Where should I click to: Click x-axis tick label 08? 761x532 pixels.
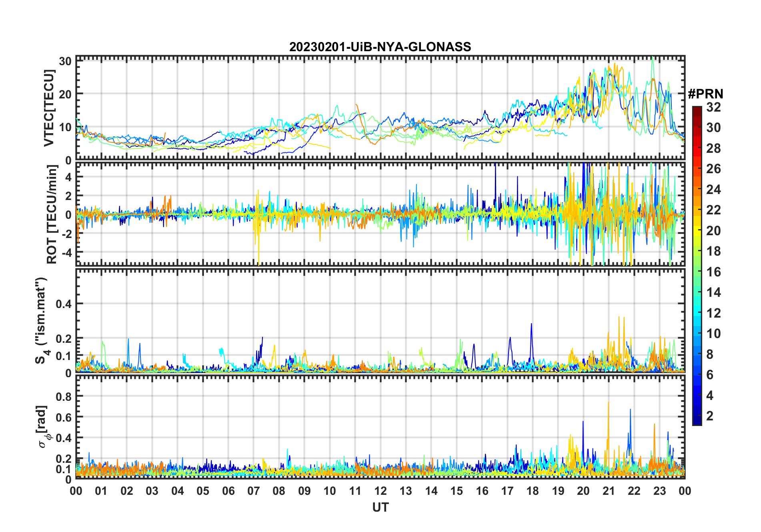tap(279, 491)
